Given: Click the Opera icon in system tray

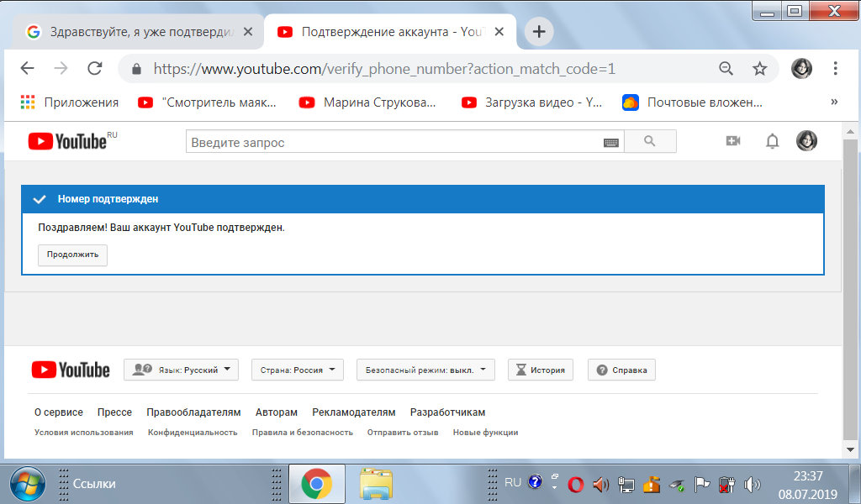Looking at the screenshot, I should [x=575, y=485].
